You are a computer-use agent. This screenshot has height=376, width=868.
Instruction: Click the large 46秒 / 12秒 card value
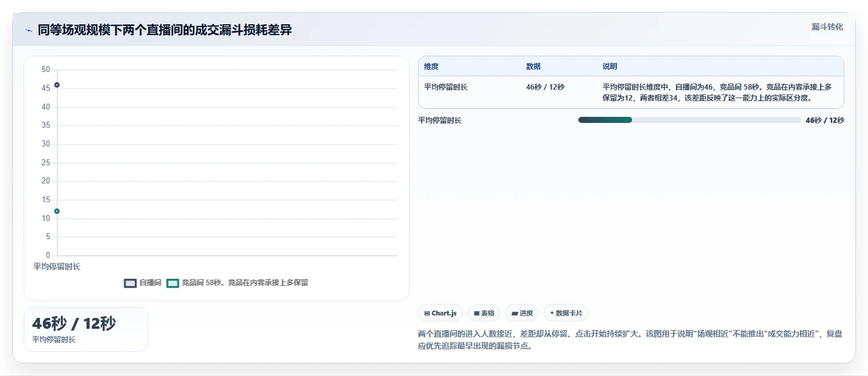(x=74, y=323)
